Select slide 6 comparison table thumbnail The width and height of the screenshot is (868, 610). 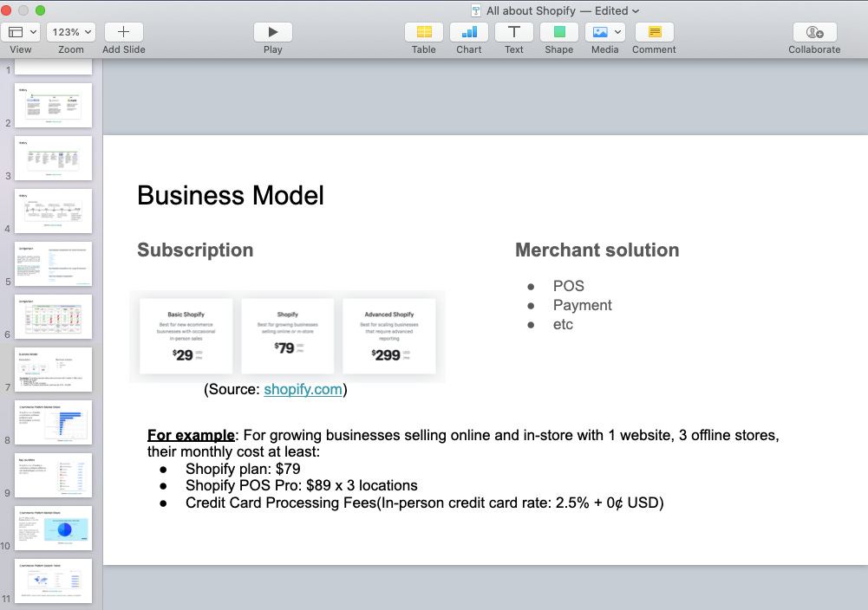click(x=53, y=317)
